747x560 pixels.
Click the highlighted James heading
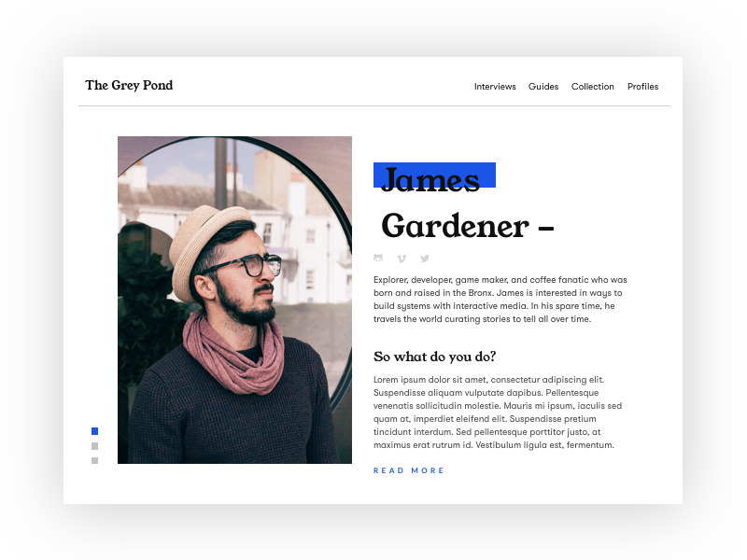(430, 179)
